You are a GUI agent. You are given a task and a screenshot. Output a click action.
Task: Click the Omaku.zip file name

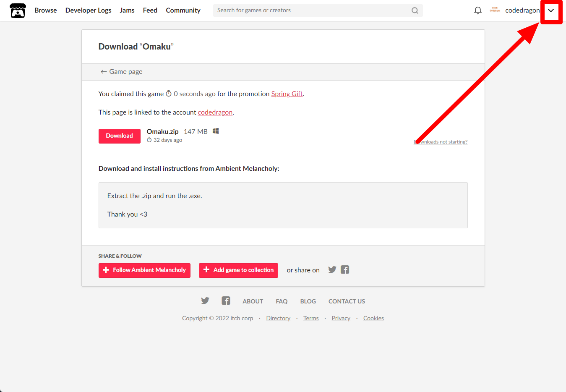click(163, 132)
